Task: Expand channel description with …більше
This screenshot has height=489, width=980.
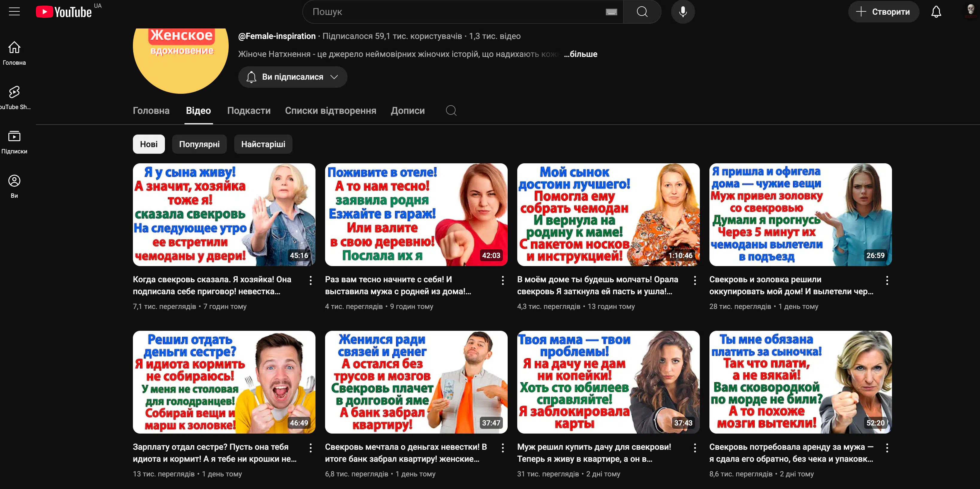Action: tap(580, 54)
